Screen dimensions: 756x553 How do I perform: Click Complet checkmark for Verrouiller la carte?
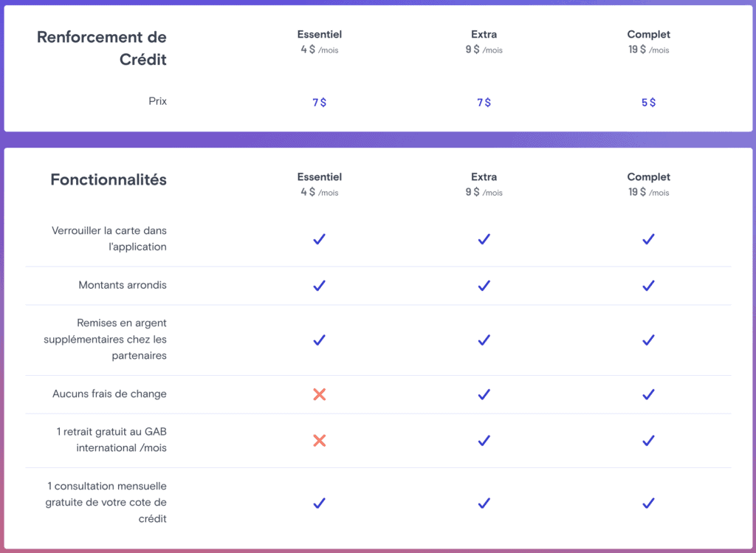pos(648,239)
